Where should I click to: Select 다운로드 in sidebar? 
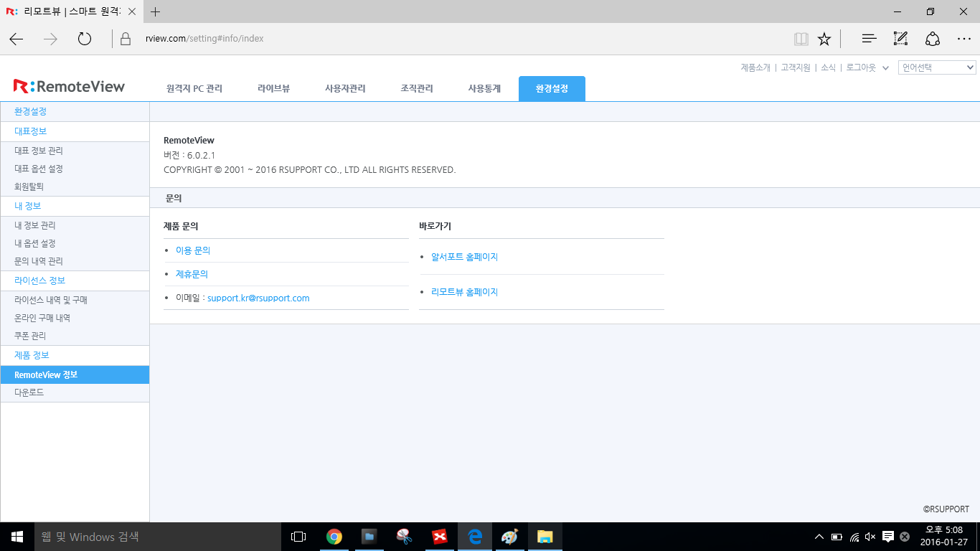29,392
